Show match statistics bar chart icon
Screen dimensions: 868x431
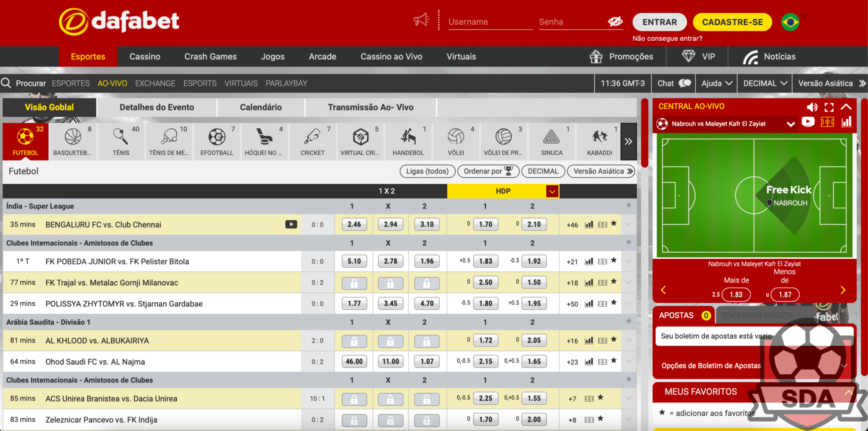coord(846,122)
